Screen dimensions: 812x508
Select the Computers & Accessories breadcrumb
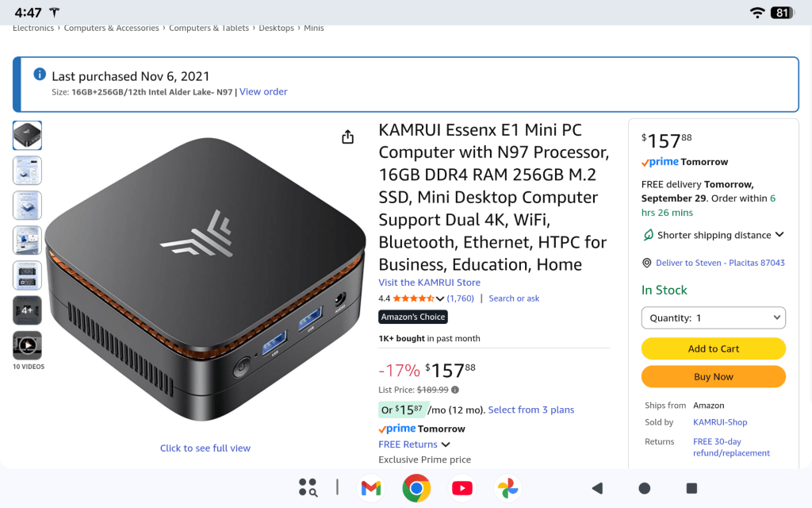click(x=111, y=28)
